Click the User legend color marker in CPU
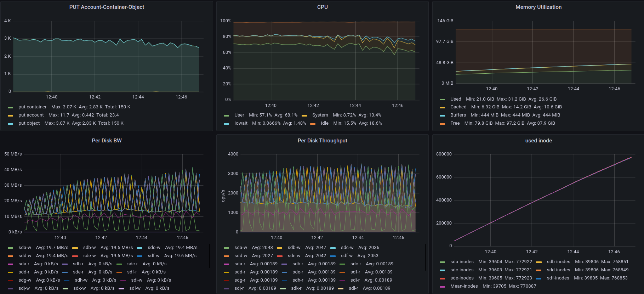This screenshot has width=644, height=294. [x=227, y=115]
